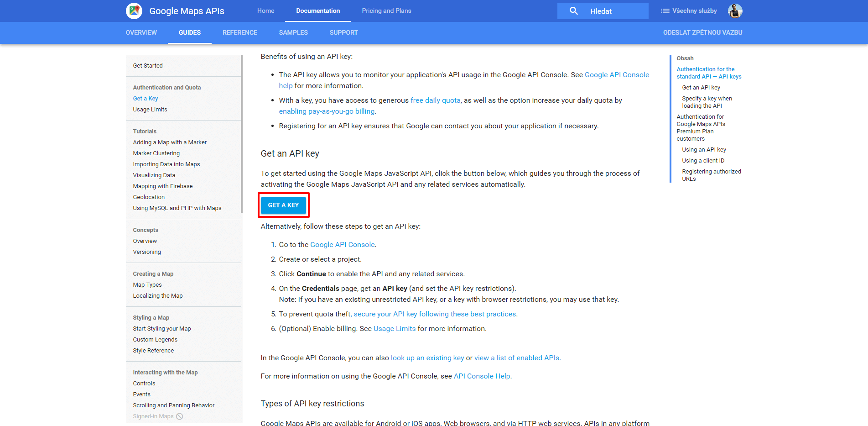The image size is (868, 426).
Task: Click the left sidebar scrollbar
Action: [x=241, y=133]
